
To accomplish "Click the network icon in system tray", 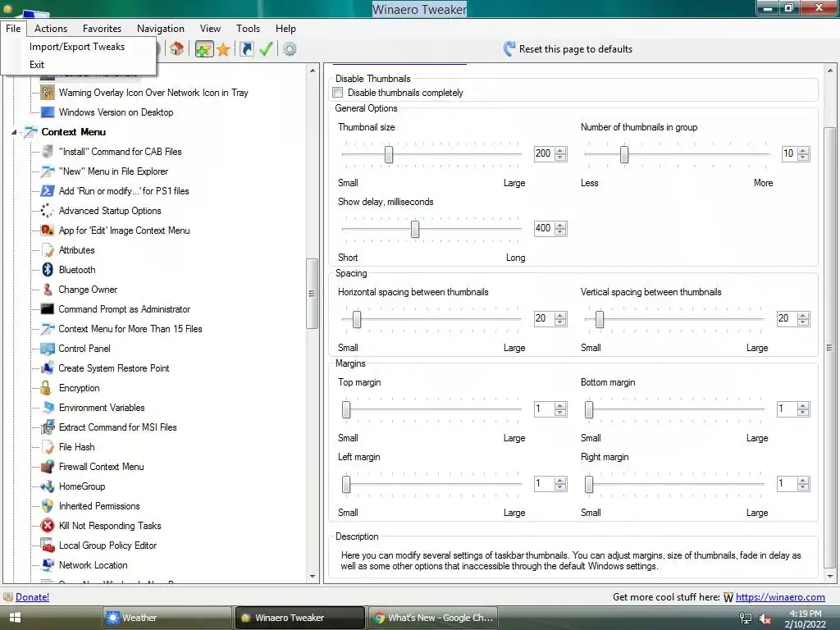I will (745, 619).
